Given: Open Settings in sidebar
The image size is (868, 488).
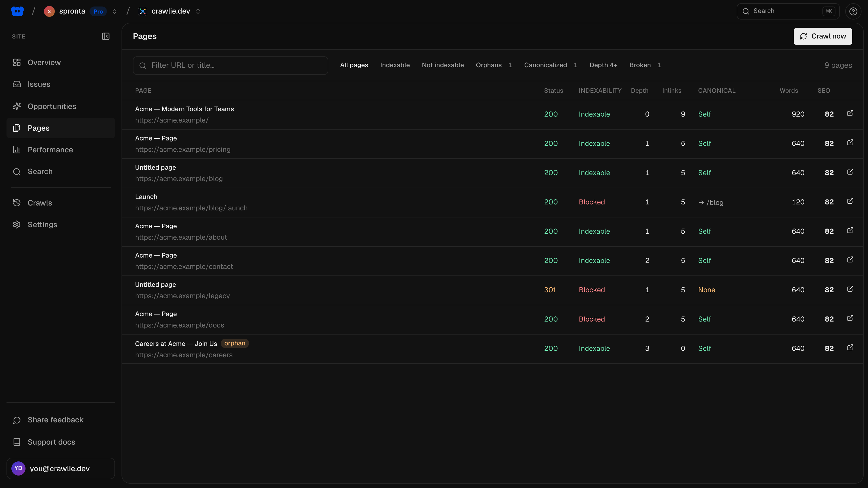Looking at the screenshot, I should click(x=61, y=225).
